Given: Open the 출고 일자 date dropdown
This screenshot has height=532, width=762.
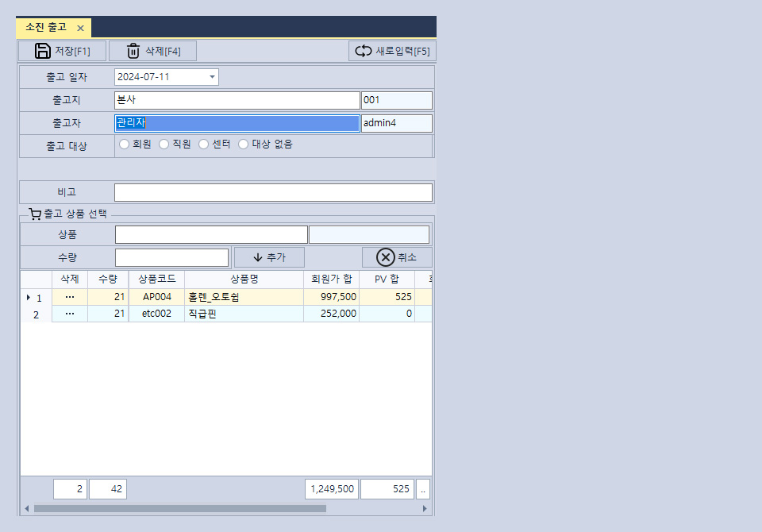Looking at the screenshot, I should tap(212, 77).
